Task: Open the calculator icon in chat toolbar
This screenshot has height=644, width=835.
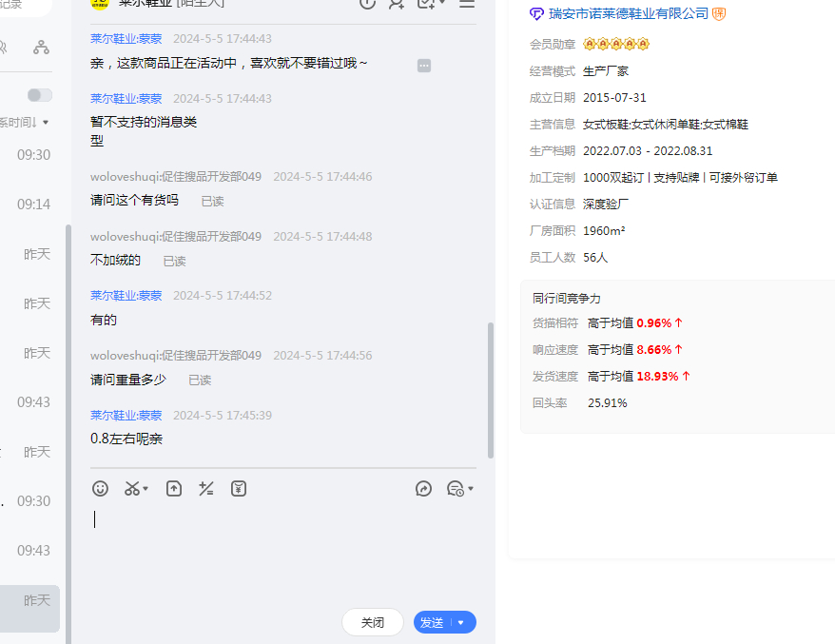Action: pos(205,488)
